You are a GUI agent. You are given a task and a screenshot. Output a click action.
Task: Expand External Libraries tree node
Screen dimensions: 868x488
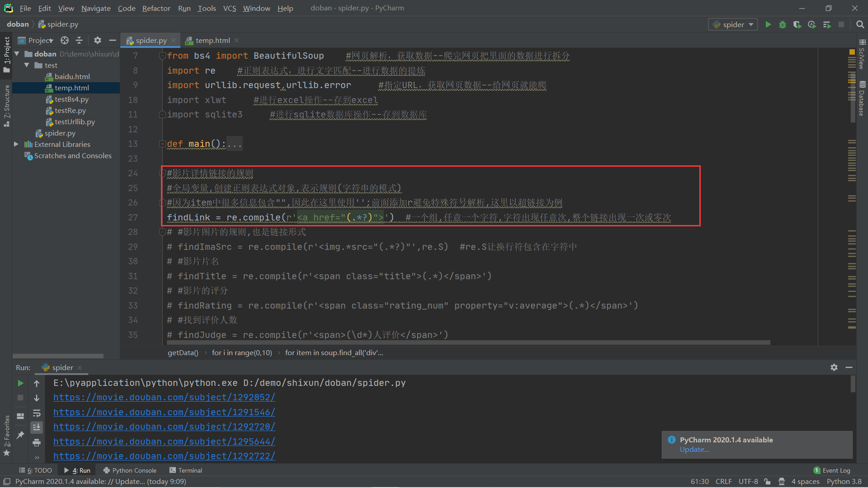pos(16,144)
